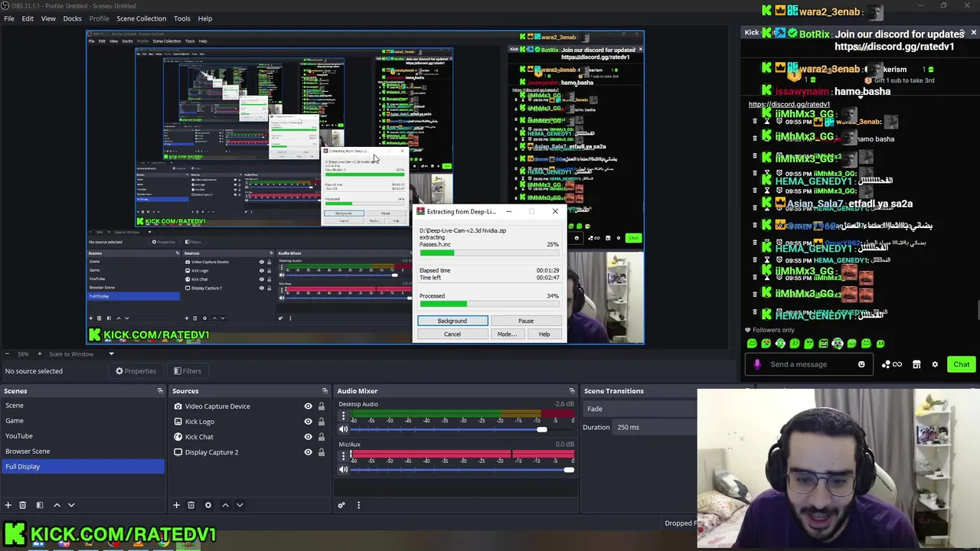
Task: Adjust Desktop Audio volume slider handle
Action: pyautogui.click(x=541, y=429)
